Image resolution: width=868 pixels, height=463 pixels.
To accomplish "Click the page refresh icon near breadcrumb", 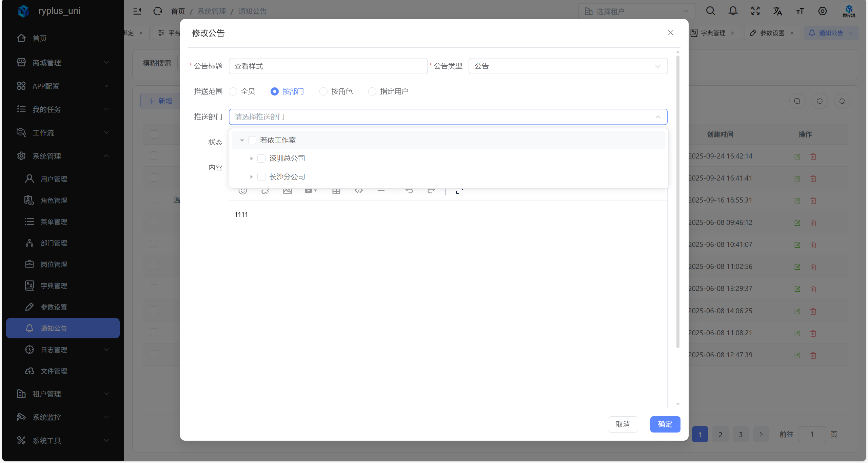I will 157,11.
